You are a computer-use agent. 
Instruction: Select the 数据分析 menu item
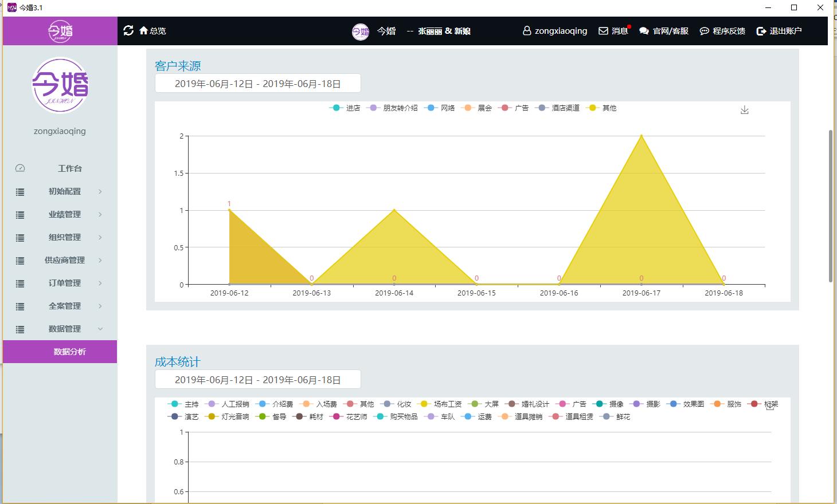coord(69,352)
